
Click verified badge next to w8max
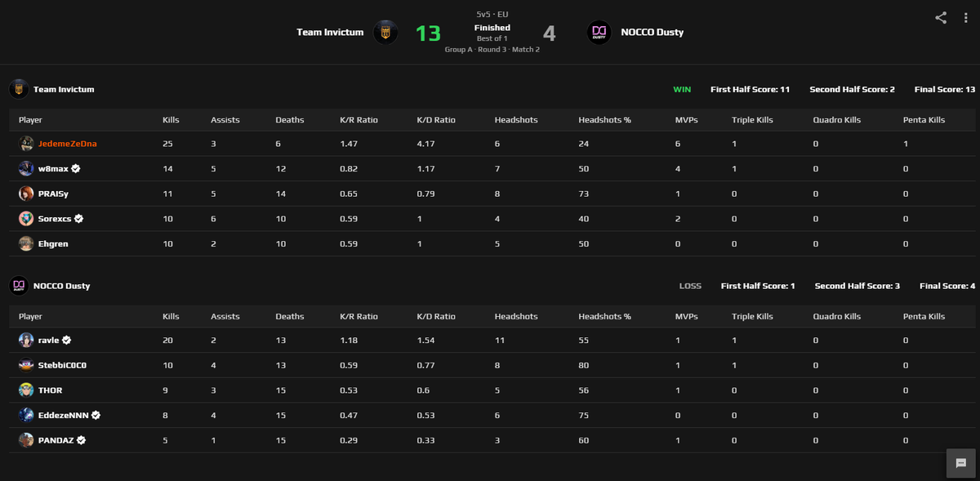point(76,169)
